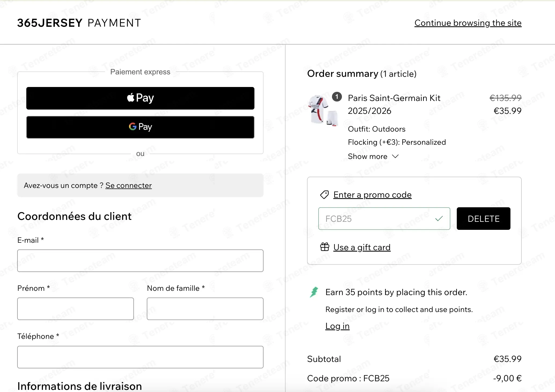Click Log in to collect points

(337, 326)
